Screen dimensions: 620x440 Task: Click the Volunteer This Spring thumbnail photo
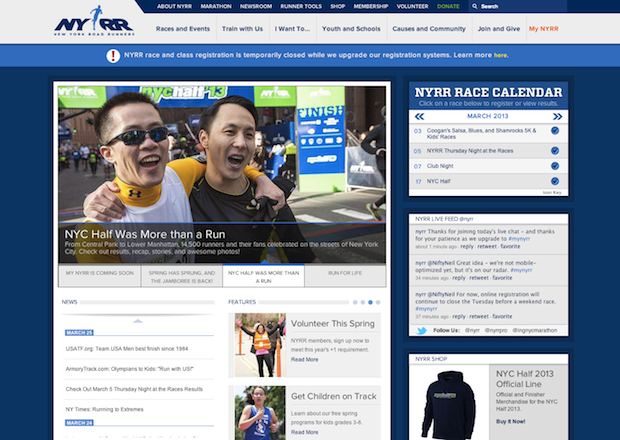pyautogui.click(x=260, y=345)
